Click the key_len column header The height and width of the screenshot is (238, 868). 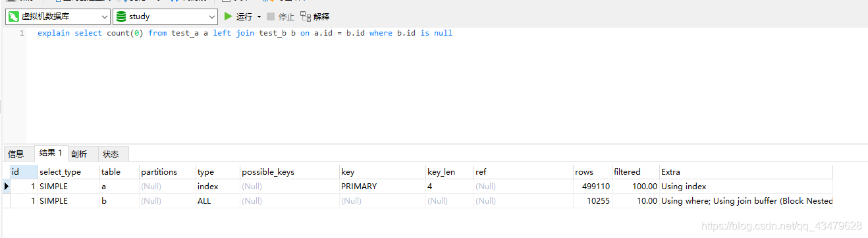click(450, 171)
